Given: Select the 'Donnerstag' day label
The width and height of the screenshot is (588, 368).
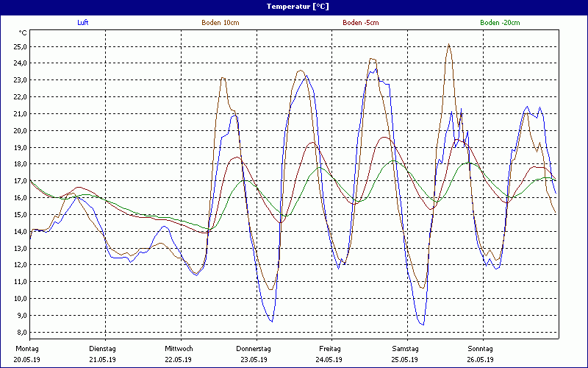Looking at the screenshot, I should [x=254, y=348].
